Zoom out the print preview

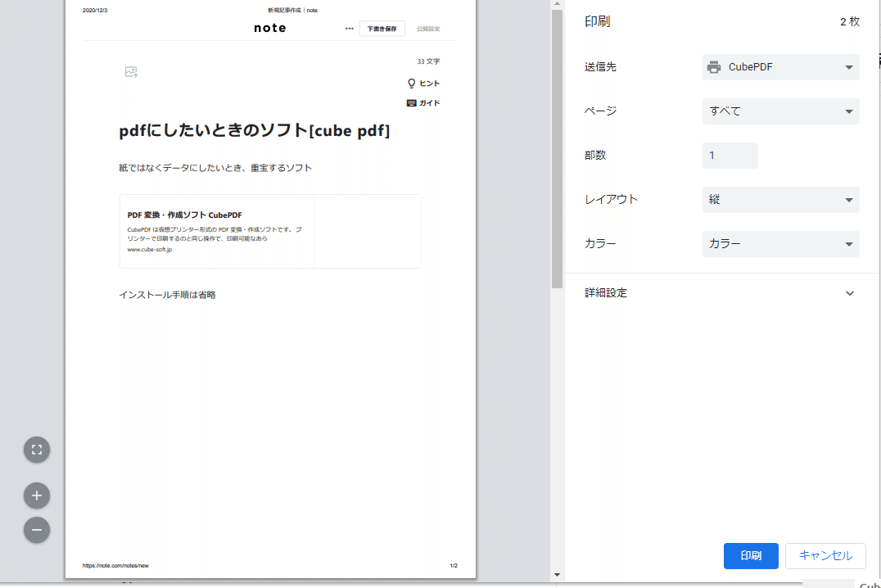point(37,530)
